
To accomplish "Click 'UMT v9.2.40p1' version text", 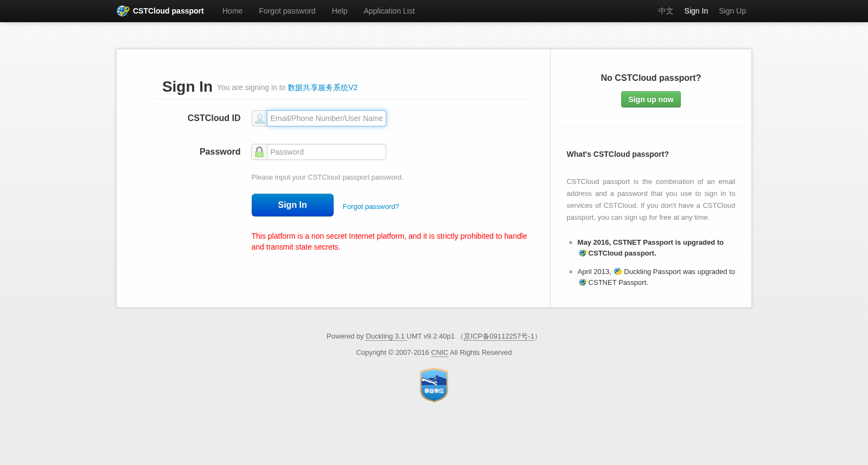I will 431,336.
